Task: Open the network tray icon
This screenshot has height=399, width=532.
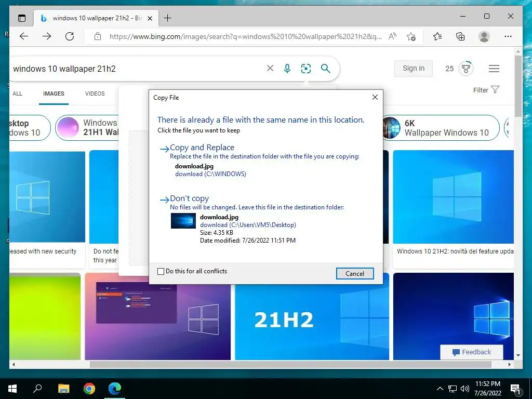Action: (x=453, y=389)
